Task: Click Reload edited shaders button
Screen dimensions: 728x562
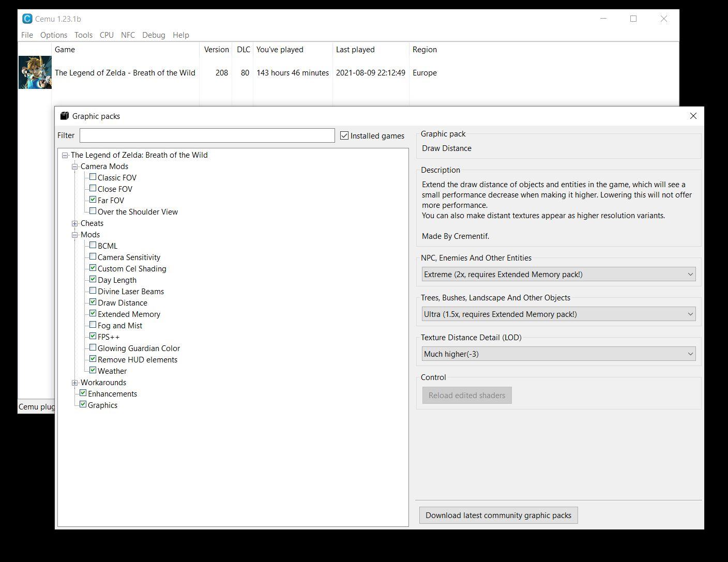Action: [467, 395]
